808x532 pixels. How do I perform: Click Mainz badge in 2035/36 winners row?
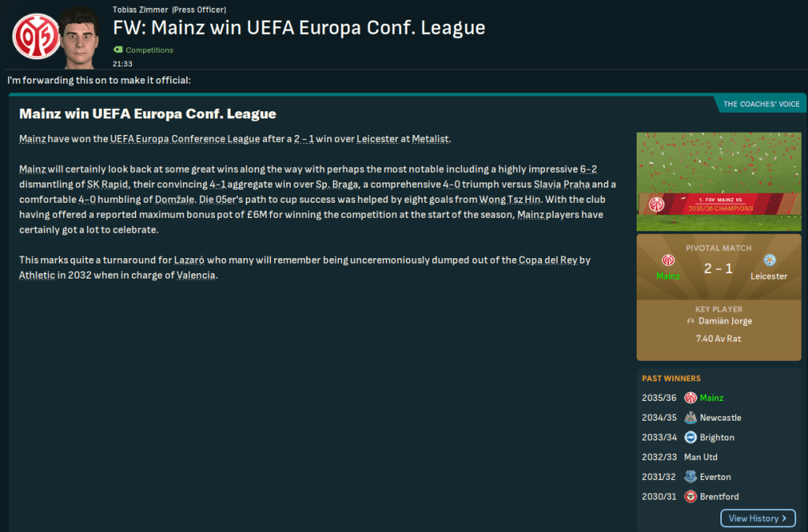point(690,398)
